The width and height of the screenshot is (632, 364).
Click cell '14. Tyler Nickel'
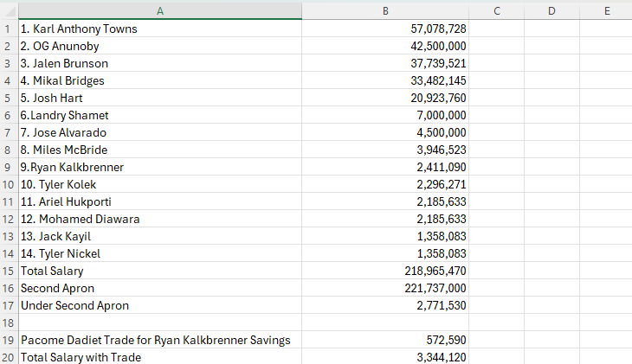tap(160, 253)
